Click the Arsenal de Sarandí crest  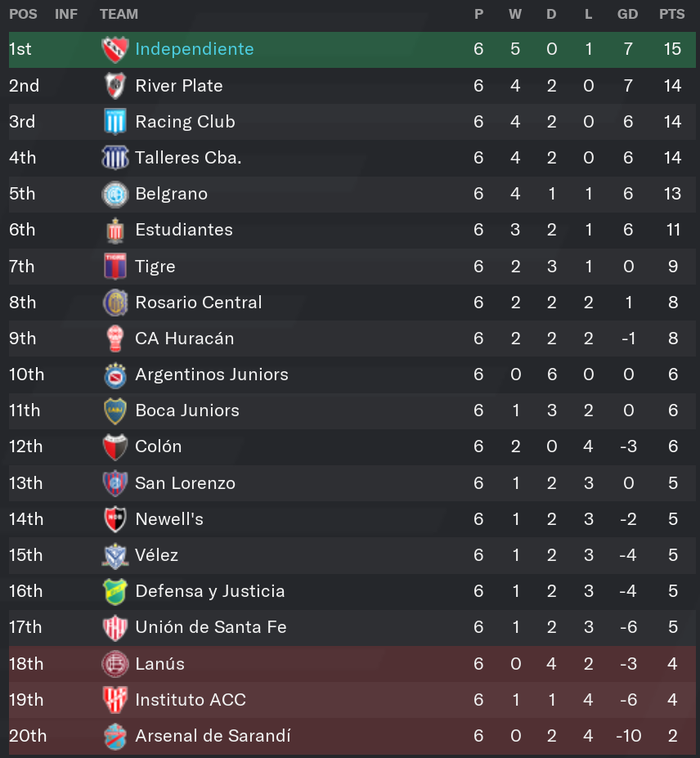(115, 736)
